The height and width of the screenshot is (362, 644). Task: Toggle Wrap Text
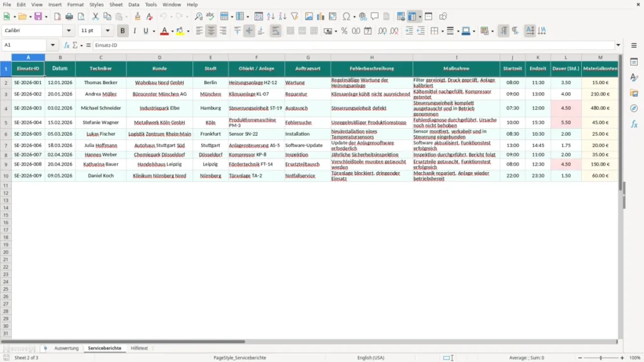coord(275,31)
